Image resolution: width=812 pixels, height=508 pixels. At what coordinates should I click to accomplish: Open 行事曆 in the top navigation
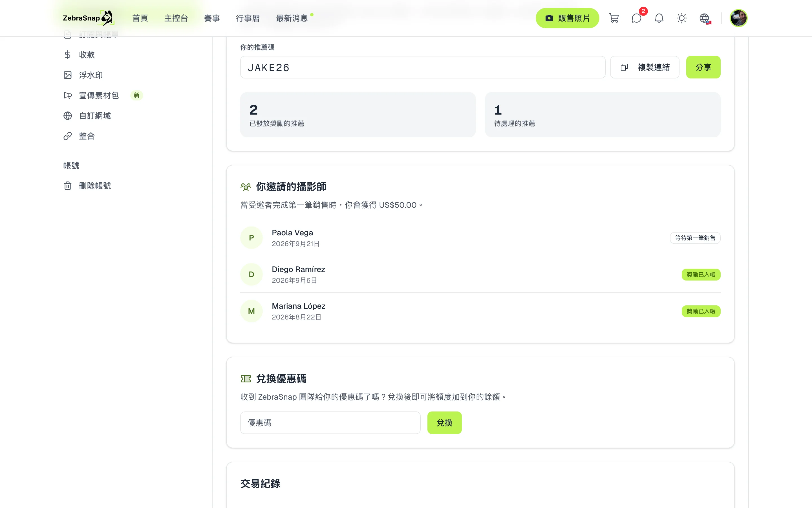point(248,18)
